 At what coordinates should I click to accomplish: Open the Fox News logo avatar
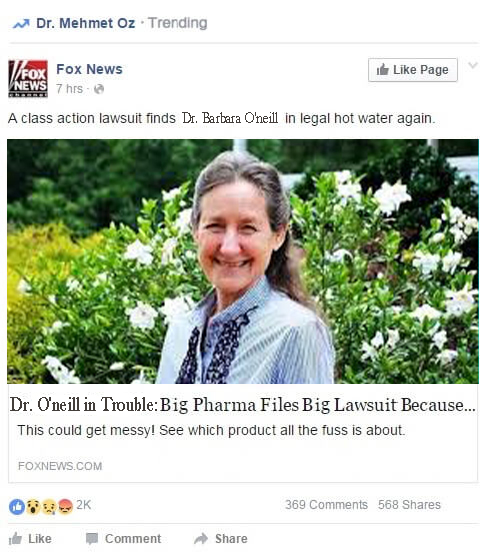[28, 78]
